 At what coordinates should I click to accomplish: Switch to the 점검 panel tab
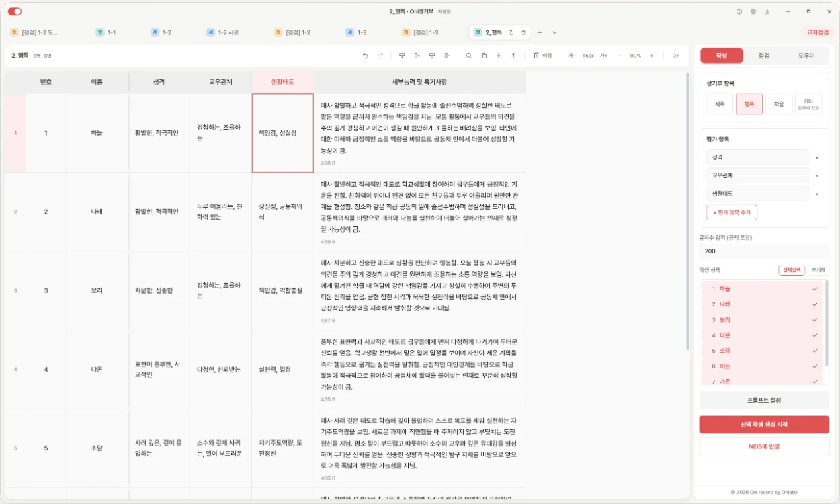point(764,56)
